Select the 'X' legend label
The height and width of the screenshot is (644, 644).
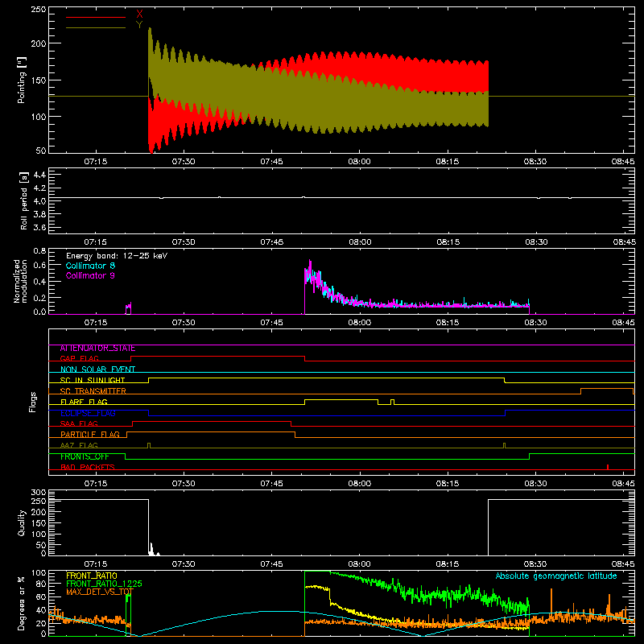(139, 14)
